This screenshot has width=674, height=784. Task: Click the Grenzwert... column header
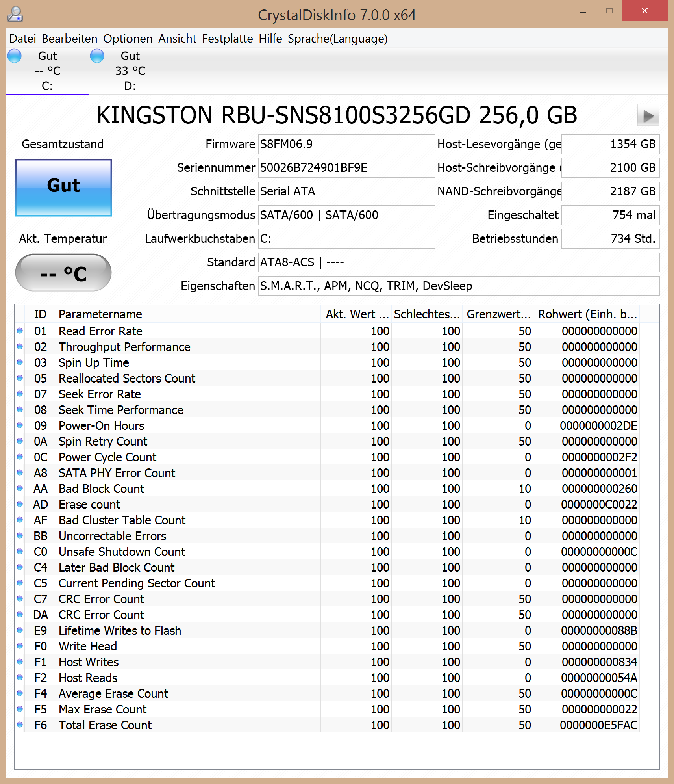tap(498, 314)
